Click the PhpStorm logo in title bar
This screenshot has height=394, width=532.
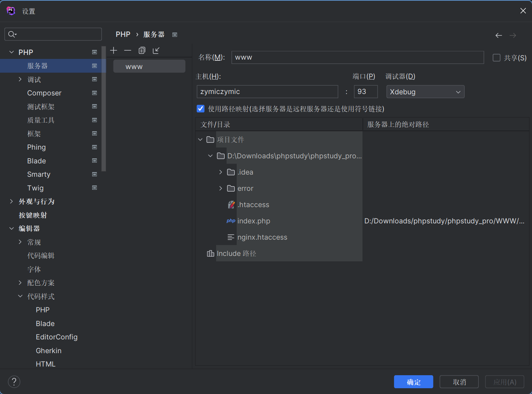click(11, 11)
